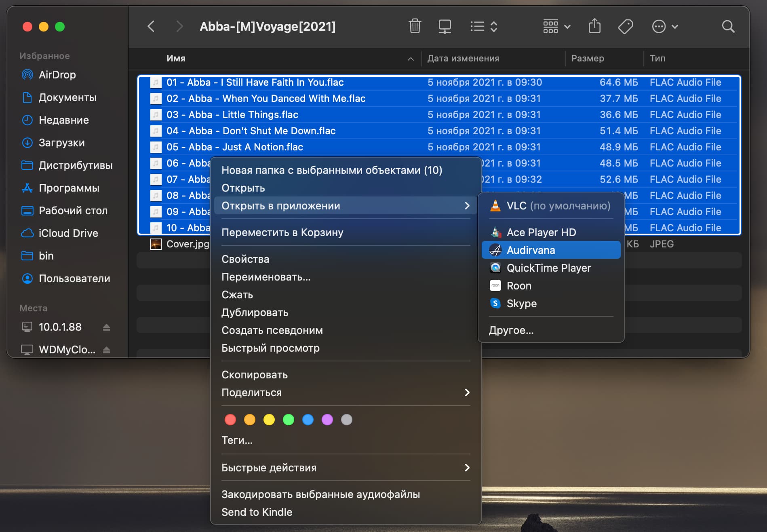
Task: Open the ellipsis action menu
Action: [x=665, y=27]
